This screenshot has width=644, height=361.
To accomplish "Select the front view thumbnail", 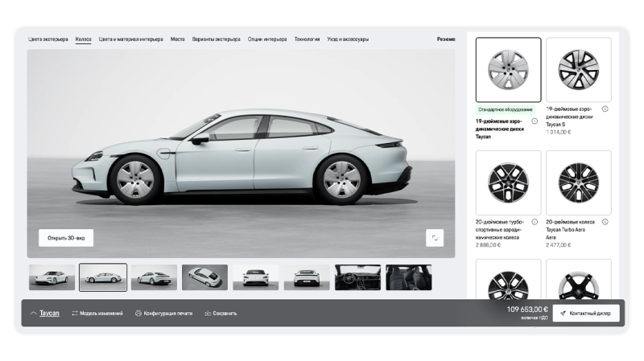I will click(x=256, y=277).
